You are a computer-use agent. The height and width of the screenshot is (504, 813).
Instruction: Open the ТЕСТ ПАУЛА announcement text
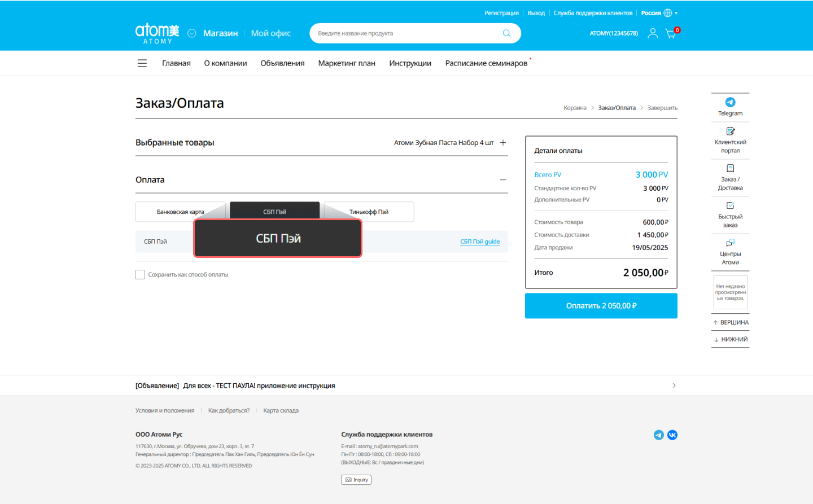pyautogui.click(x=259, y=385)
